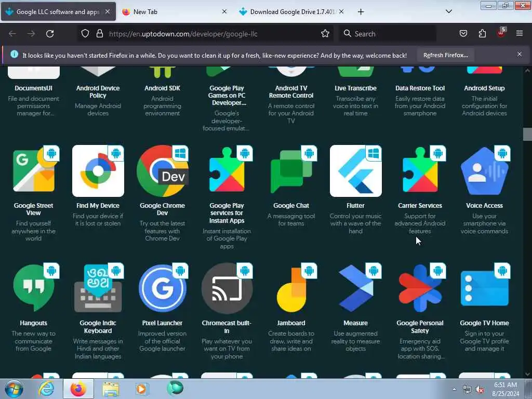
Task: Click the Refresh Firefox button
Action: tap(445, 55)
